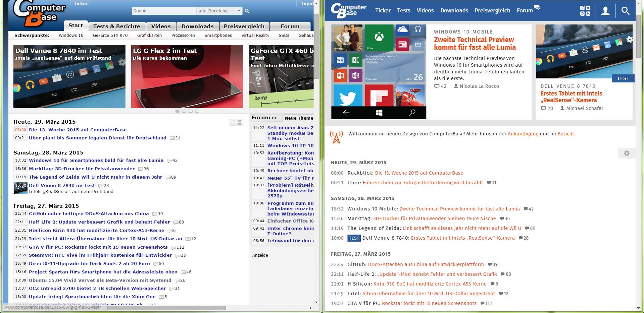Image resolution: width=644 pixels, height=313 pixels.
Task: Select fourth carousel page indicator
Action: coord(197,111)
